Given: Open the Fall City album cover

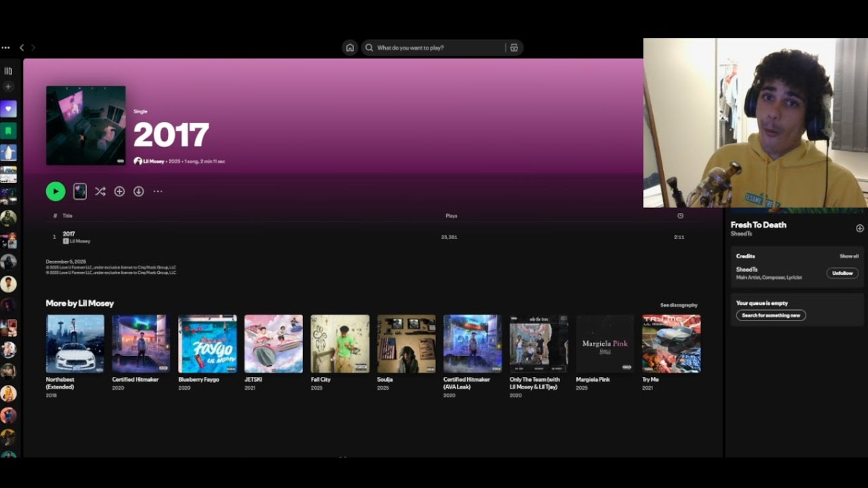Looking at the screenshot, I should click(x=340, y=344).
